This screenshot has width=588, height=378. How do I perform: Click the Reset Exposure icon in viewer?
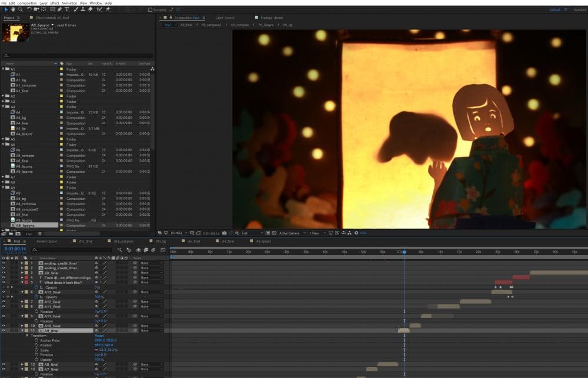(x=356, y=233)
